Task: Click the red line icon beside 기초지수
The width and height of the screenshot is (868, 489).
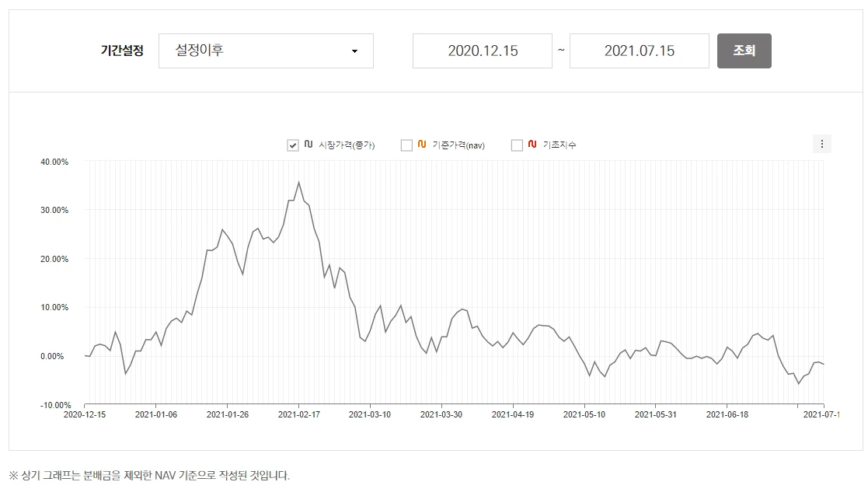Action: tap(532, 145)
